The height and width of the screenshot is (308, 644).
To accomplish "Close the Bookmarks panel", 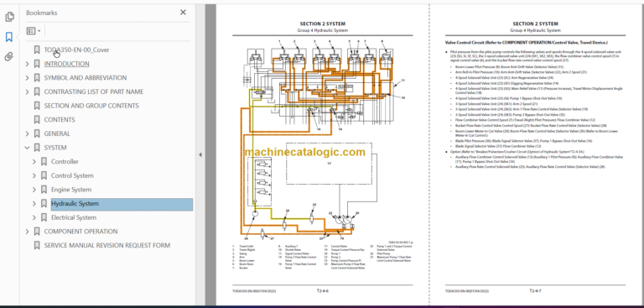I will click(183, 13).
